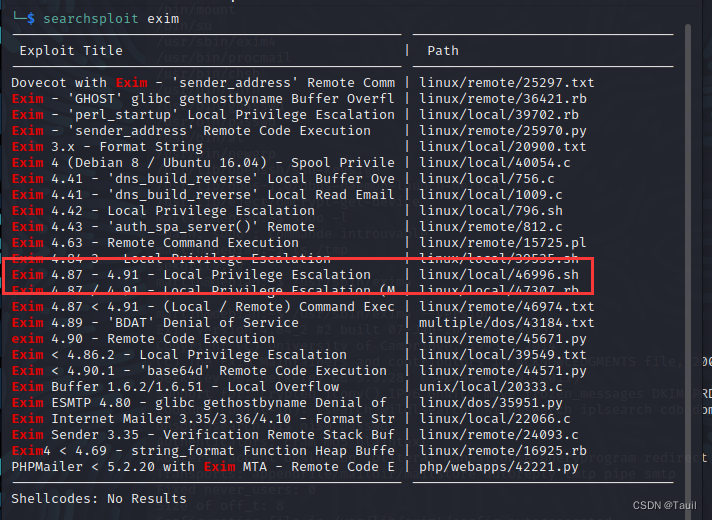The height and width of the screenshot is (520, 712).
Task: Select 'Exim 4.63 - Remote Command Execution' title
Action: pyautogui.click(x=155, y=243)
